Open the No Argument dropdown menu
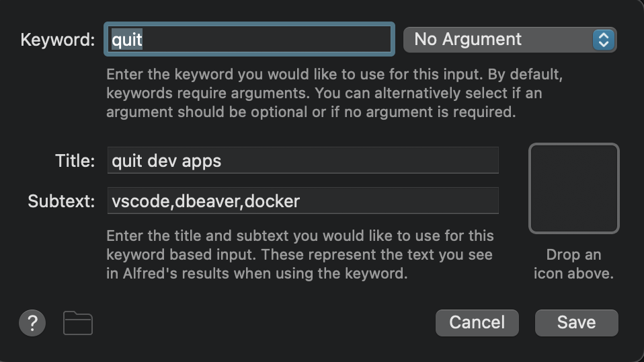644x362 pixels. click(501, 40)
